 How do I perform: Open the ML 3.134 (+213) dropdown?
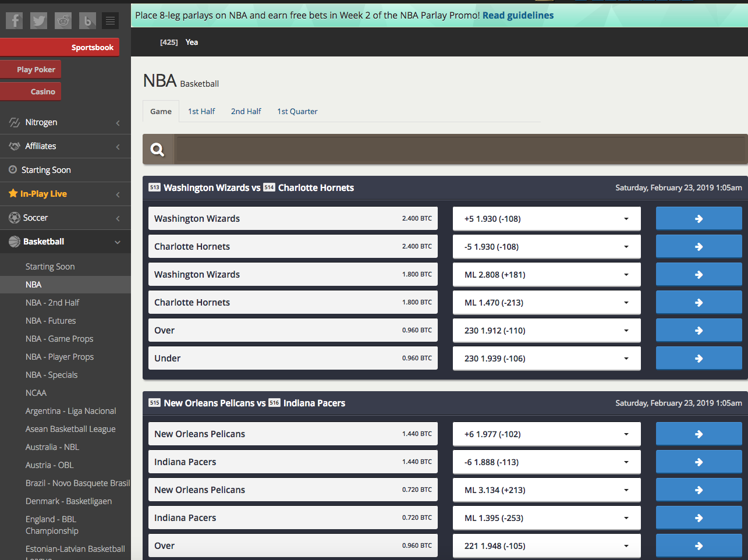547,490
